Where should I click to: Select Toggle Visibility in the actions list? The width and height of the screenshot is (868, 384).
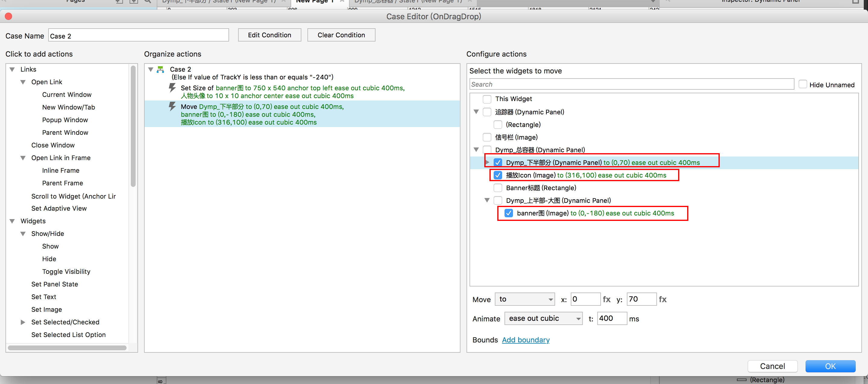click(66, 271)
